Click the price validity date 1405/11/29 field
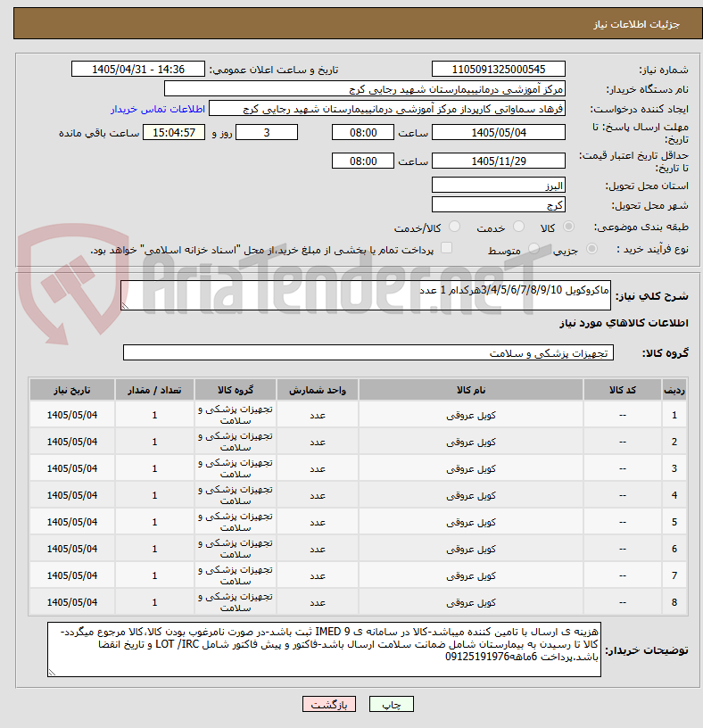Image resolution: width=703 pixels, height=728 pixels. point(498,161)
